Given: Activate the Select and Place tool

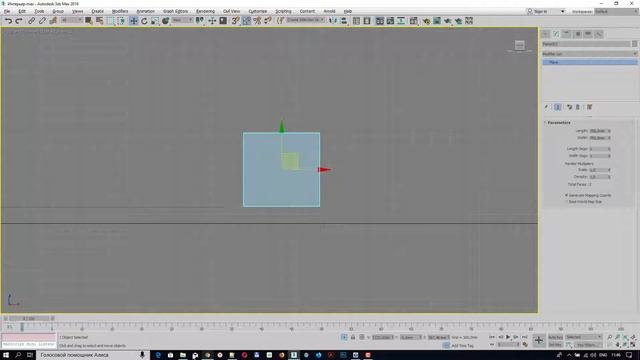Looking at the screenshot, I should click(165, 21).
